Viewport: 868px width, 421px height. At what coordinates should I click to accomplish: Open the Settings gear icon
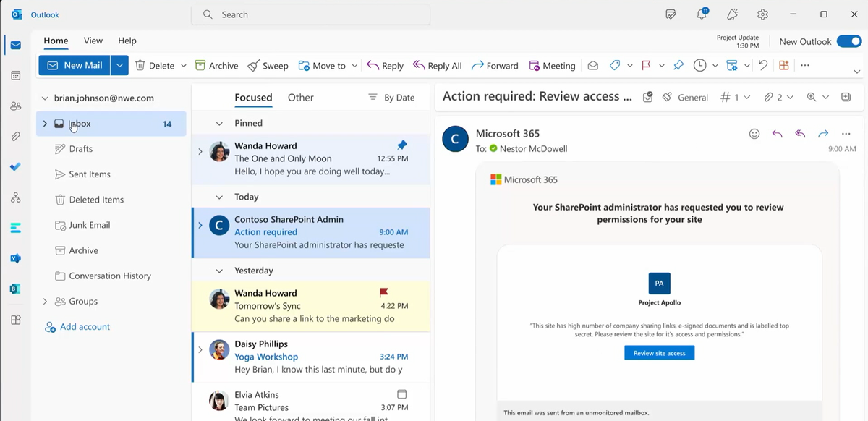(x=762, y=14)
